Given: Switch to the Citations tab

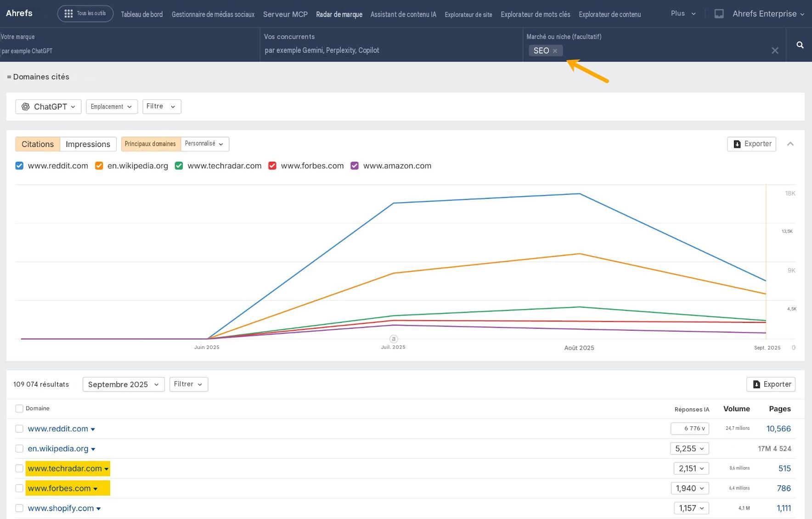Looking at the screenshot, I should pos(38,144).
